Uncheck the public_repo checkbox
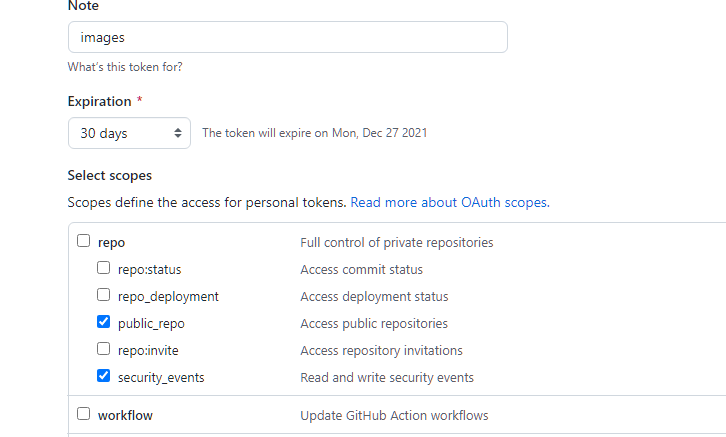Screen dimensions: 726x437 coord(103,323)
